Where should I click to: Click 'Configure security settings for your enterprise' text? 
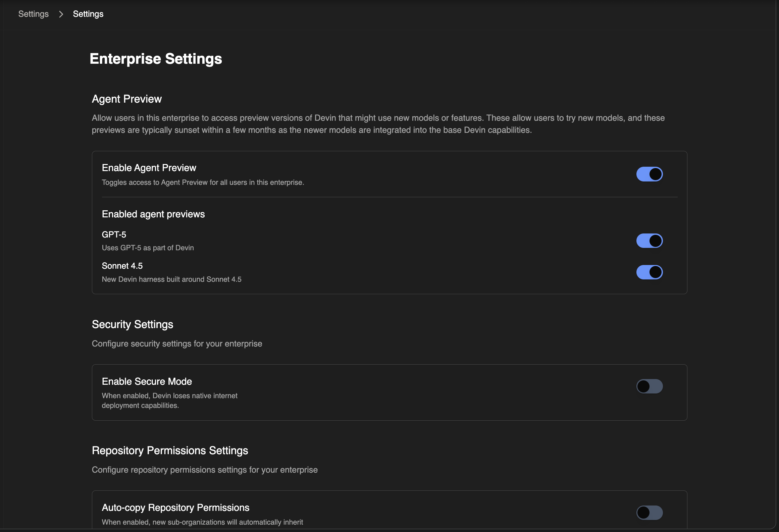(x=177, y=344)
